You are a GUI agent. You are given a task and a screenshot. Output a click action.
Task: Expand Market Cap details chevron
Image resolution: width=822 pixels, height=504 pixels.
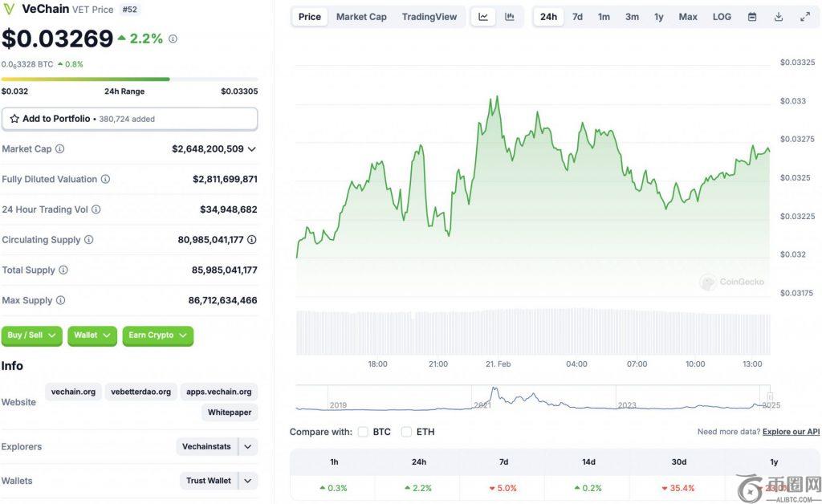click(x=252, y=149)
